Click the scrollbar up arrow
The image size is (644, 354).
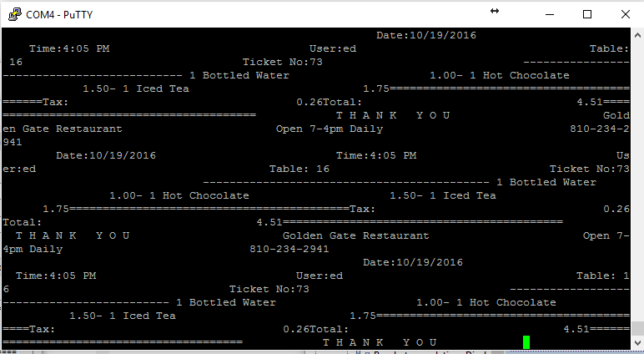coord(637,35)
